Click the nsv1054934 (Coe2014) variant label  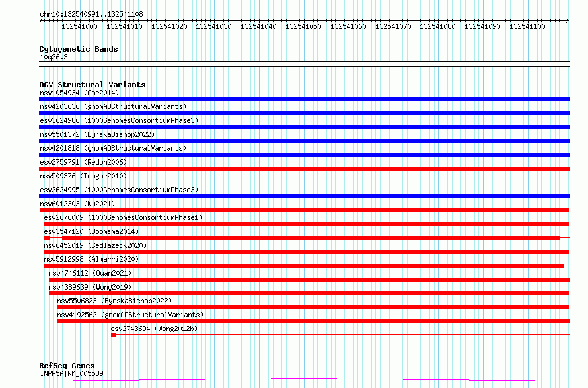(x=79, y=93)
